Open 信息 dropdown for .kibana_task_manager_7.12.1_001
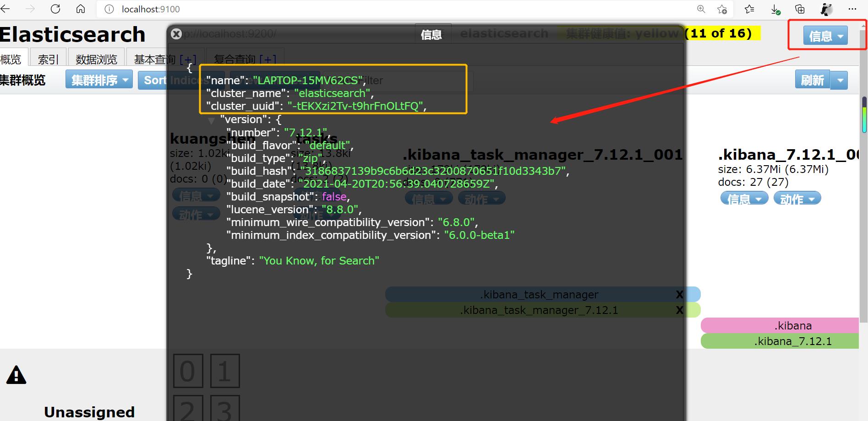The image size is (868, 421). click(429, 199)
